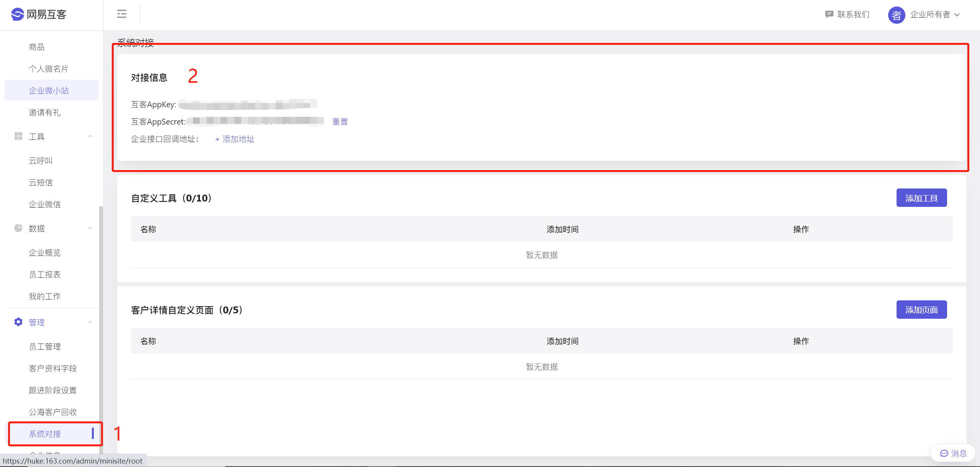The image size is (980, 467).
Task: Click 名称 column header in 自定义工具 table
Action: coord(148,229)
